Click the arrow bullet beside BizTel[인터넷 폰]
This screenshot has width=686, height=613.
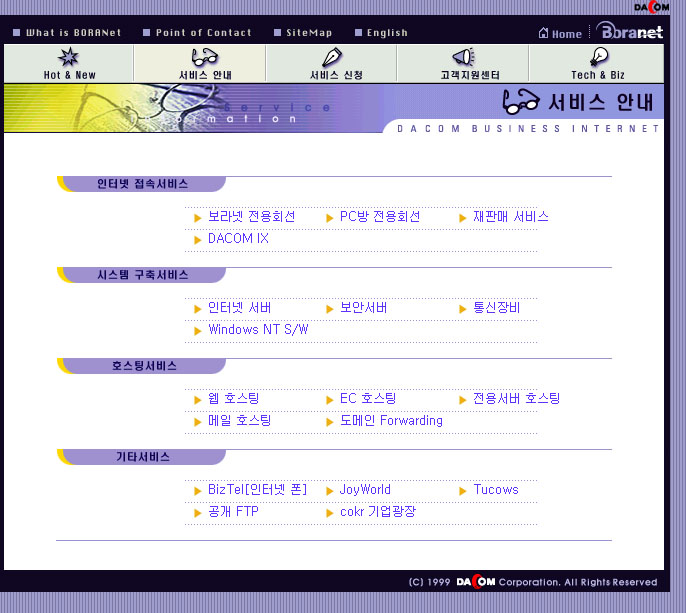[x=197, y=491]
